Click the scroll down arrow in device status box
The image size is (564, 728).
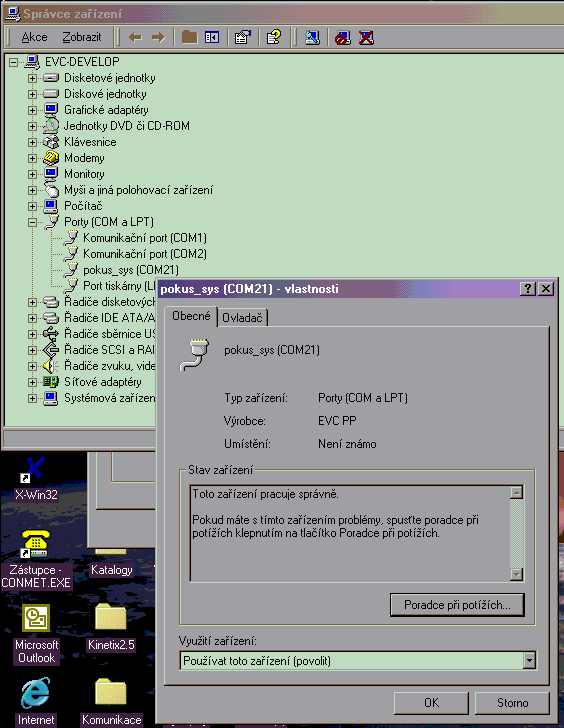516,574
